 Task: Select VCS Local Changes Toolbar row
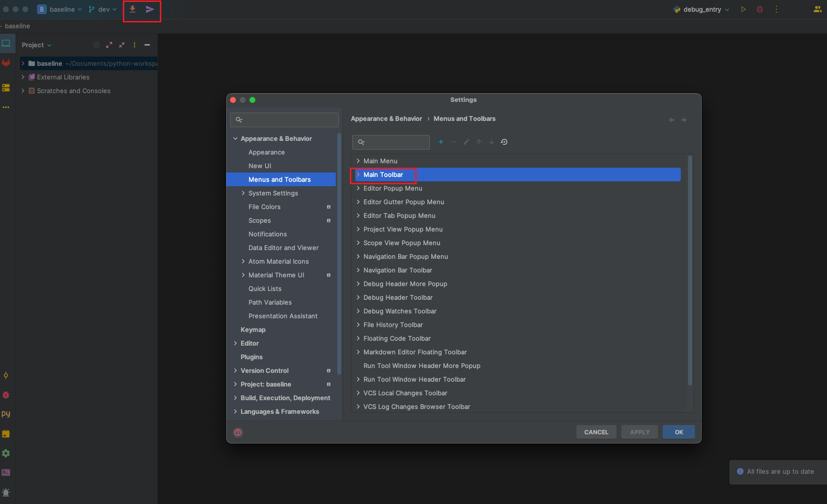click(x=518, y=393)
